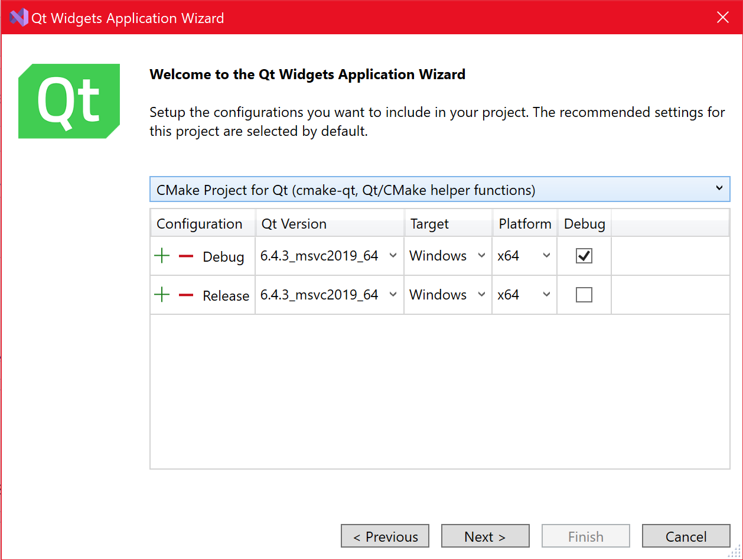Open the Target dropdown in the Release row

(481, 295)
